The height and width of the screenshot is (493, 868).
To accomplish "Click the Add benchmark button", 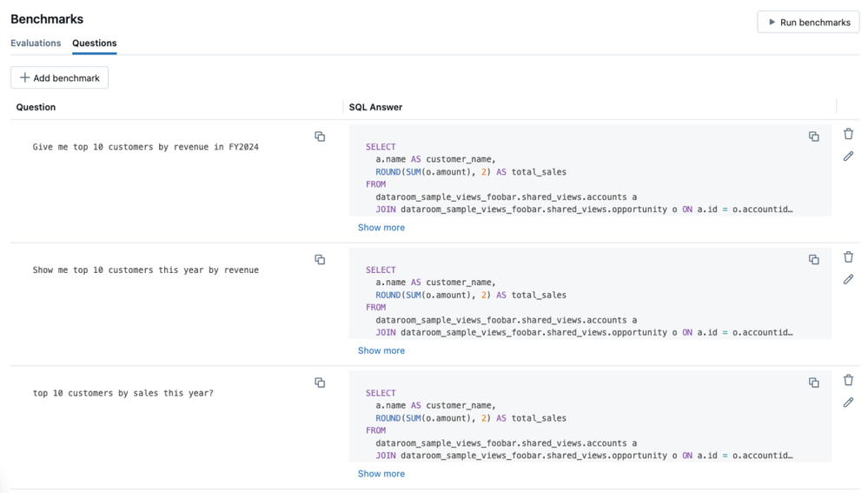I will point(59,78).
